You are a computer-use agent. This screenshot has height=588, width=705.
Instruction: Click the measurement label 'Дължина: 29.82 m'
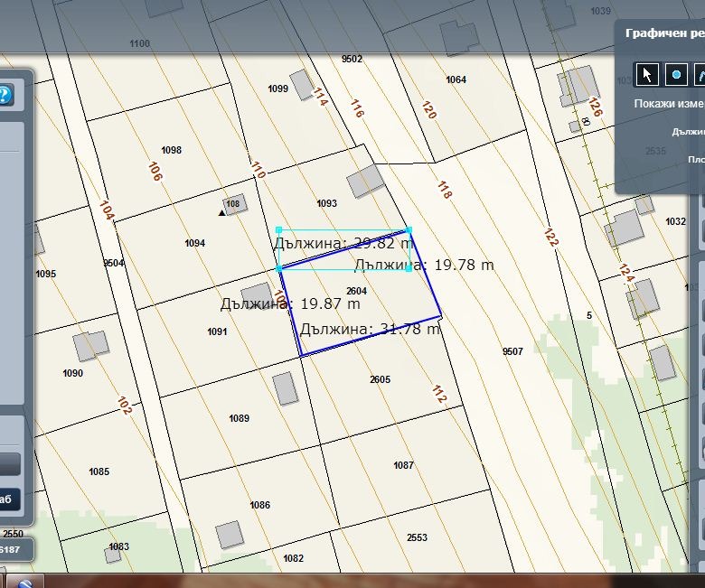[343, 244]
